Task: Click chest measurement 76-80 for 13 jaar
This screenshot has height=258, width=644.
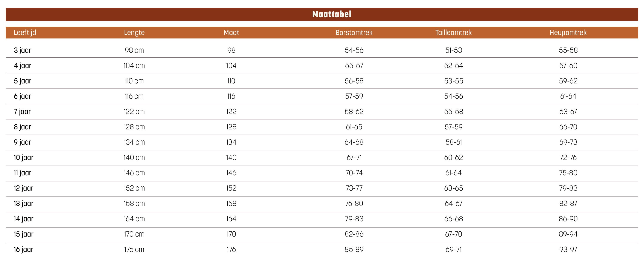Action: pyautogui.click(x=354, y=203)
